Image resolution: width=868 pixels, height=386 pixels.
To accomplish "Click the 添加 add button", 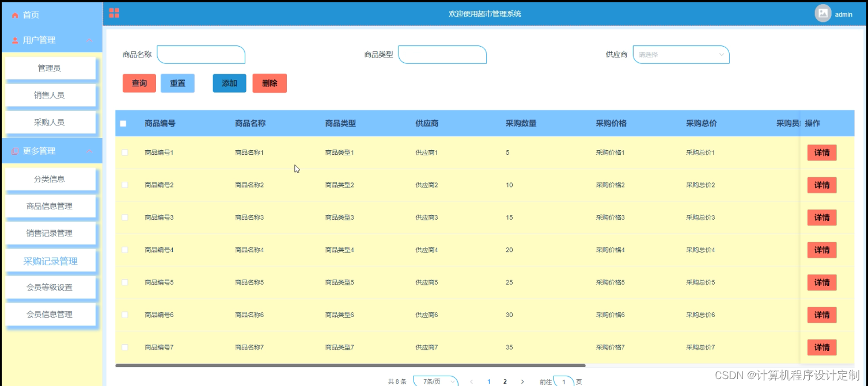I will (229, 83).
